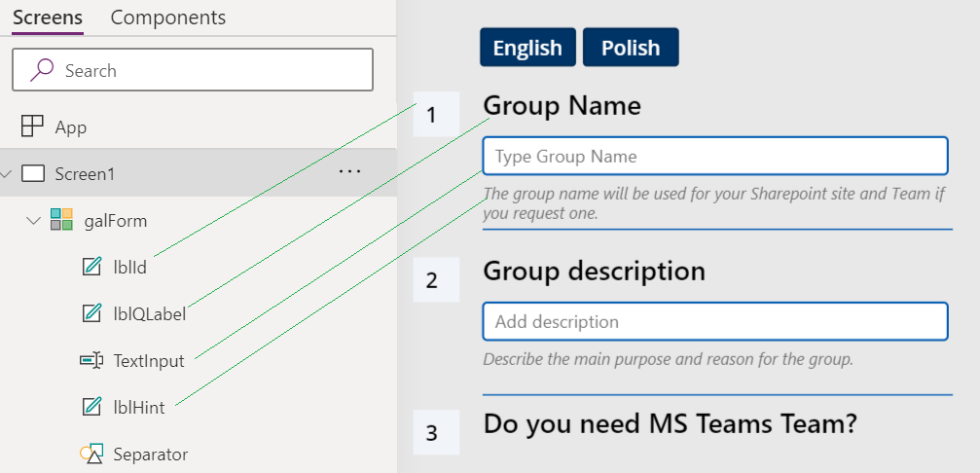Click the lblHint label pencil icon
Image resolution: width=980 pixels, height=473 pixels.
(x=92, y=407)
